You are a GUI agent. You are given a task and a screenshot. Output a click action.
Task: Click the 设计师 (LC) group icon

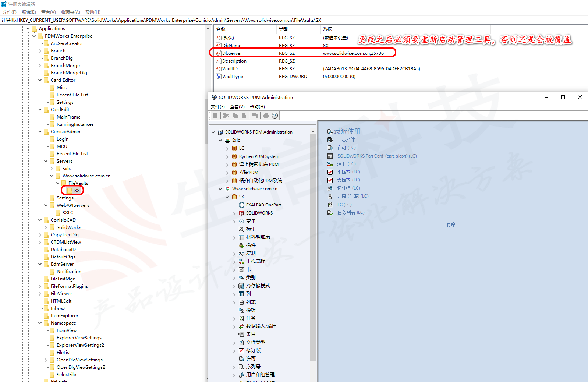click(x=330, y=188)
